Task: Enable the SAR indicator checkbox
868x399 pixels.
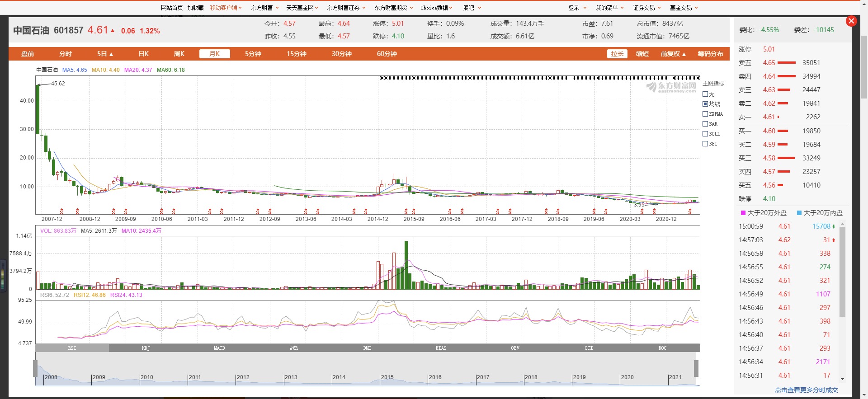Action: [705, 124]
